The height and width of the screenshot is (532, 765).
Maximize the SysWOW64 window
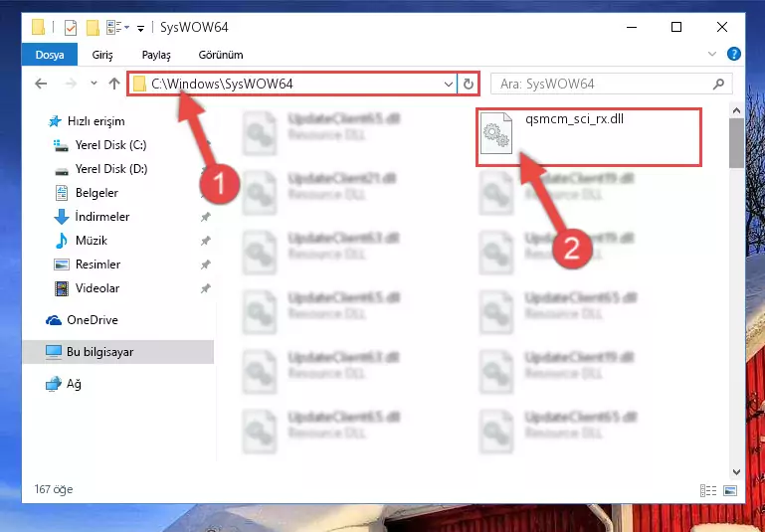pyautogui.click(x=676, y=27)
